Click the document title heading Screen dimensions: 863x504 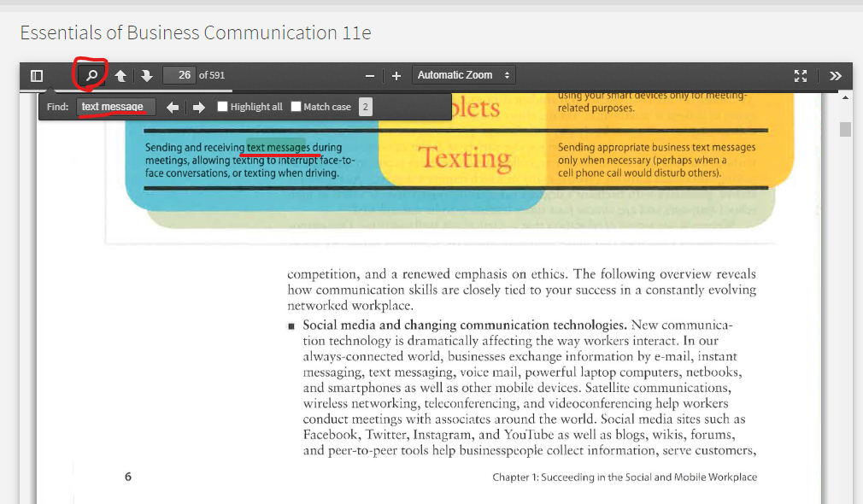coord(193,32)
